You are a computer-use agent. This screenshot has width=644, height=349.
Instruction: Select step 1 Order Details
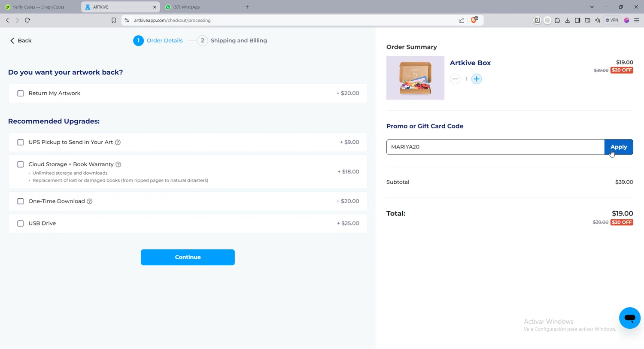coord(158,40)
